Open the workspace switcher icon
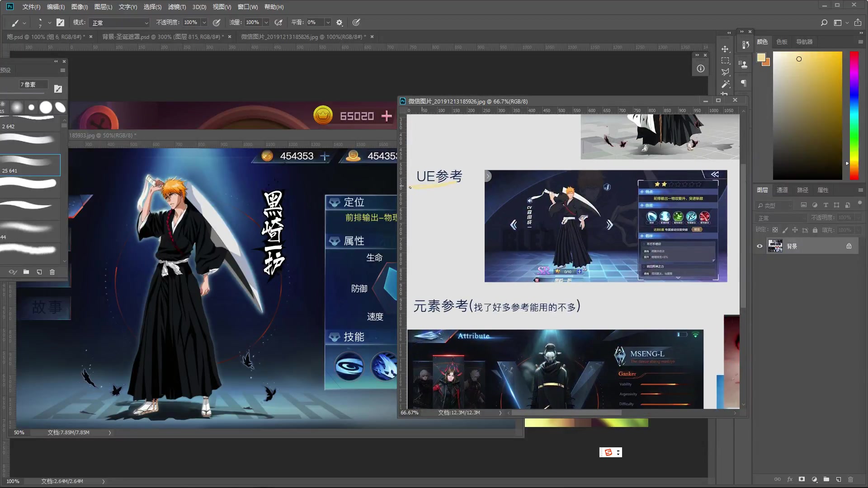868x488 pixels. [838, 23]
